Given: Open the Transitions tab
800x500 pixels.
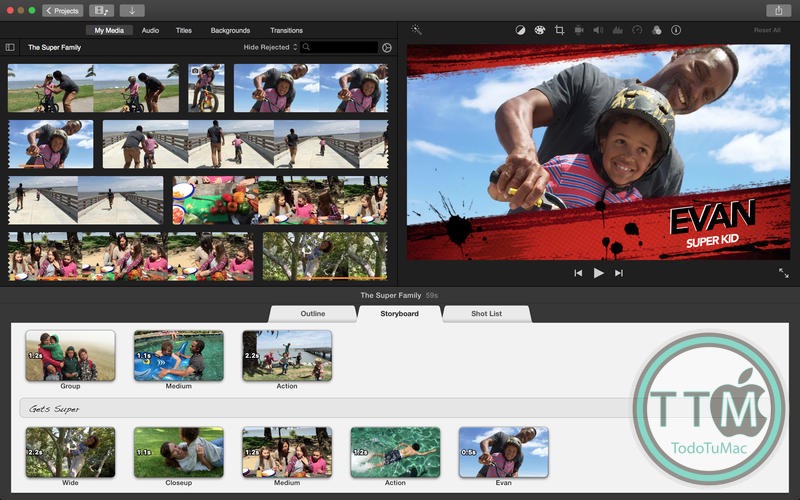Looking at the screenshot, I should [286, 30].
